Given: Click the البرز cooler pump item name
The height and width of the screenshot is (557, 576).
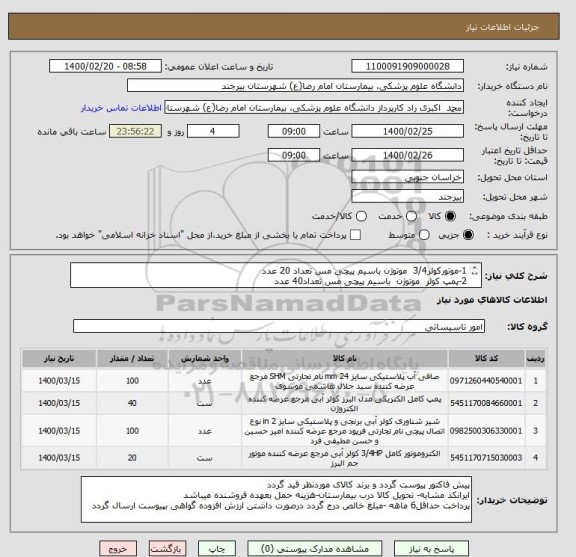Looking at the screenshot, I should pos(345,403).
